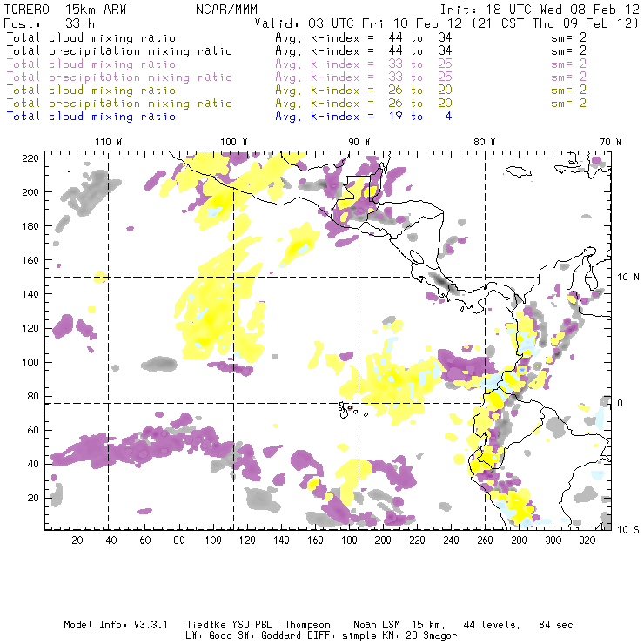Select the "Fcst: 33 h" forecast hour text
This screenshot has width=644, height=644.
click(50, 23)
